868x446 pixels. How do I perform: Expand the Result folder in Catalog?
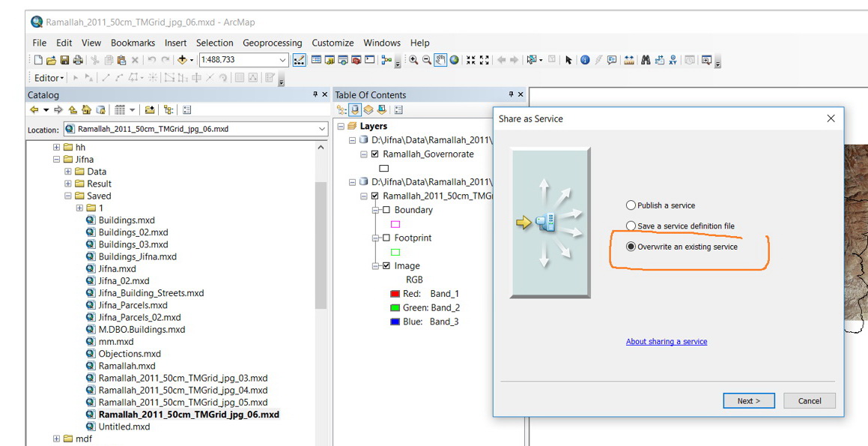click(68, 184)
